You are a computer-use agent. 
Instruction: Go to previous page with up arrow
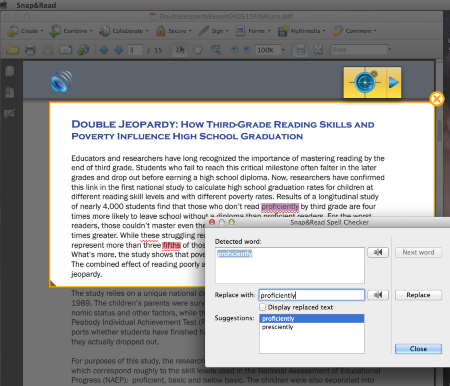(x=104, y=50)
